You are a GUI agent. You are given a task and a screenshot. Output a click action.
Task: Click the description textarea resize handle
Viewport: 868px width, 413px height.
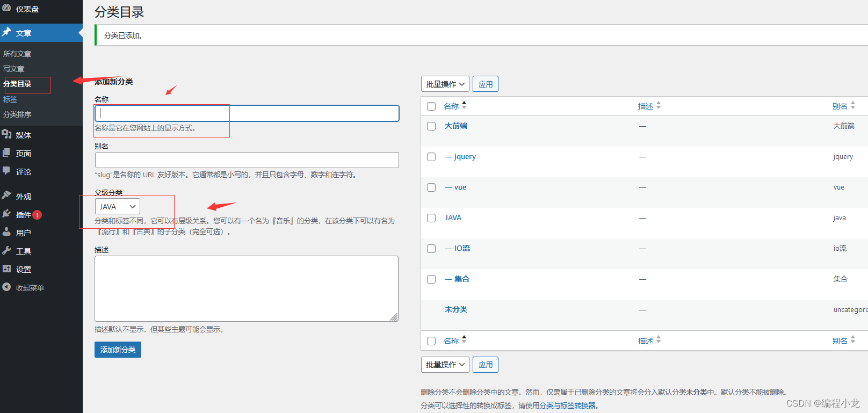(x=394, y=317)
